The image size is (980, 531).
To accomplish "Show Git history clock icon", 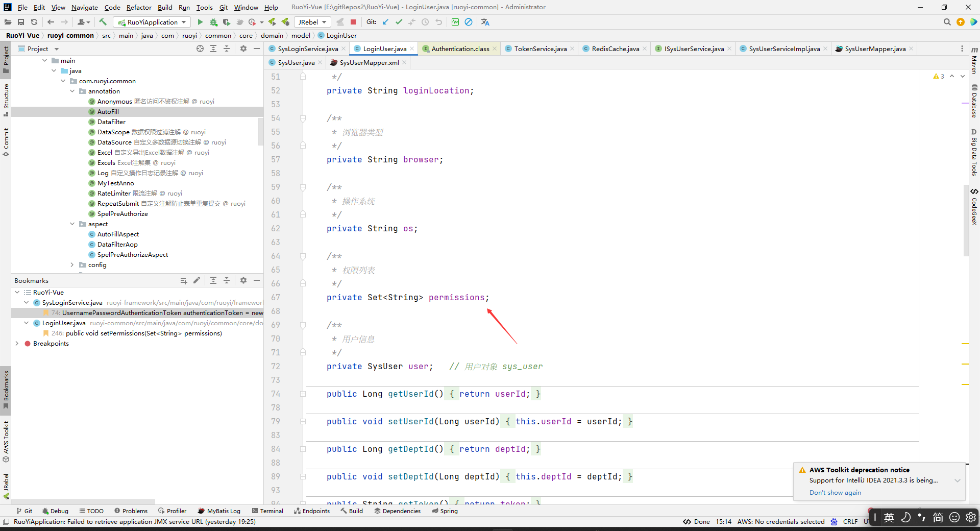I will (425, 22).
